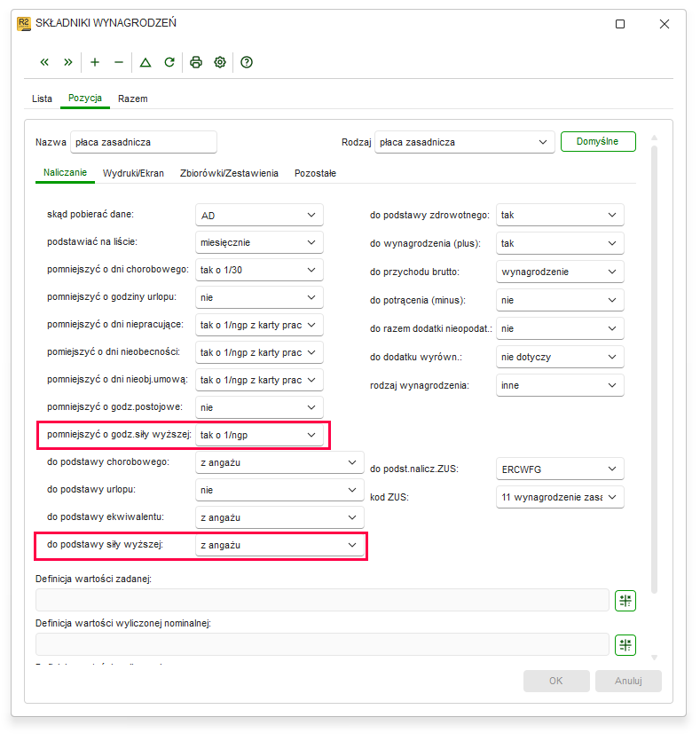
Task: Open editor for Definicja wartości zadanej
Action: tap(625, 601)
